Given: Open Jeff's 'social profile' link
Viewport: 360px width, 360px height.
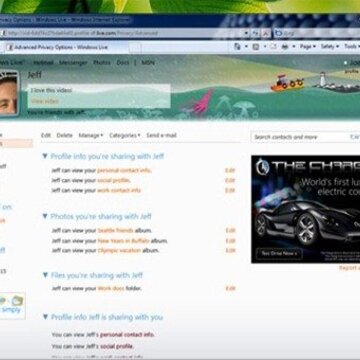Looking at the screenshot, I should coord(117,346).
